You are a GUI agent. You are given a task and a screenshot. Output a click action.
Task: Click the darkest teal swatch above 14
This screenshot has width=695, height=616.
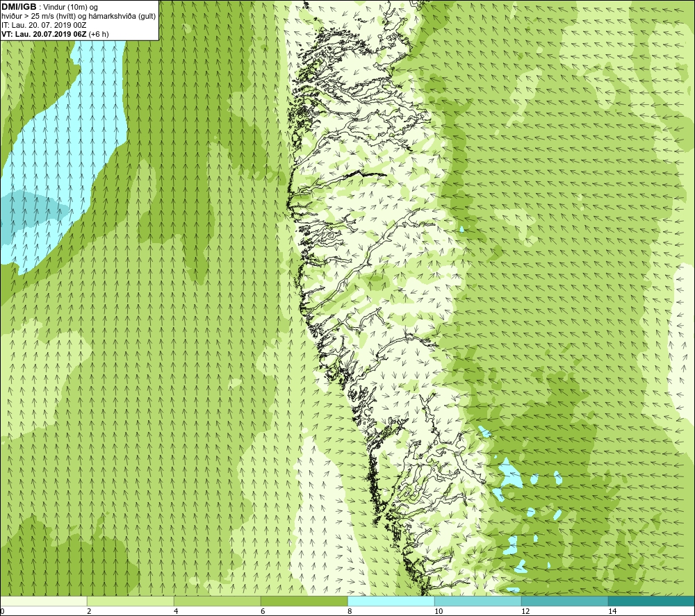point(651,601)
